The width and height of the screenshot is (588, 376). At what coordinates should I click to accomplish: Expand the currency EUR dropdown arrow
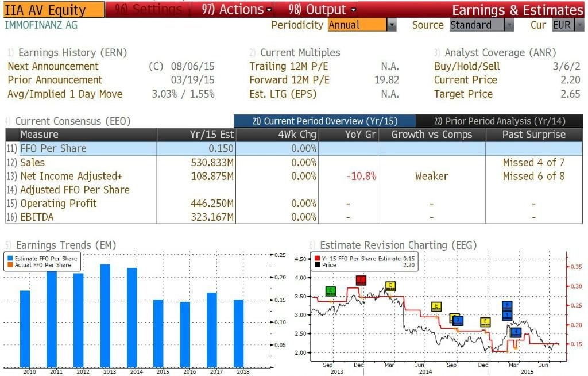point(580,25)
